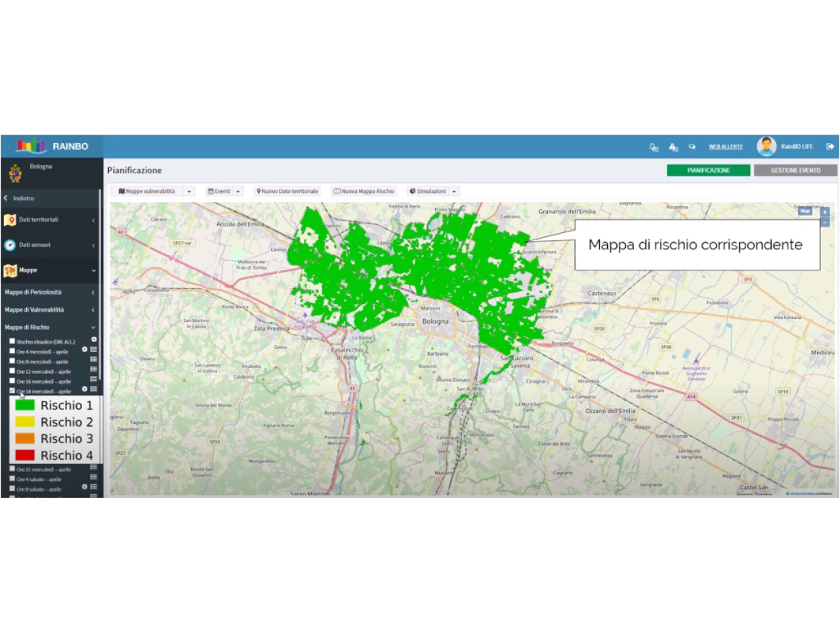Enable Ore 4 mercoledì – aprile checkbox

point(12,350)
